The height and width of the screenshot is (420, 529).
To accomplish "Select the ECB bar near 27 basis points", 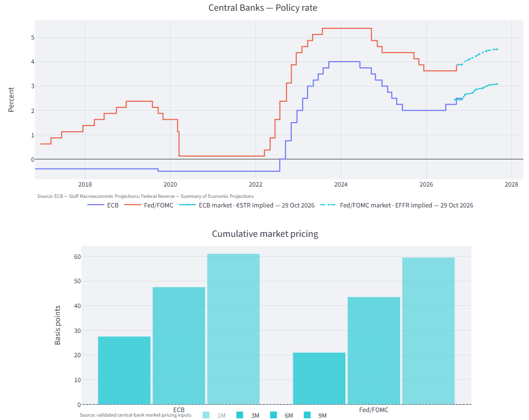I will [124, 370].
